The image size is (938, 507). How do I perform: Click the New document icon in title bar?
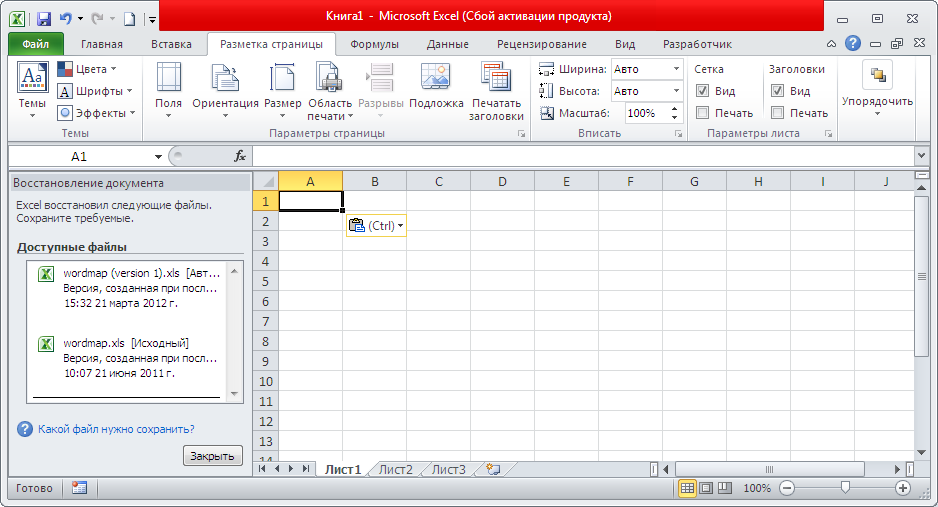(129, 19)
